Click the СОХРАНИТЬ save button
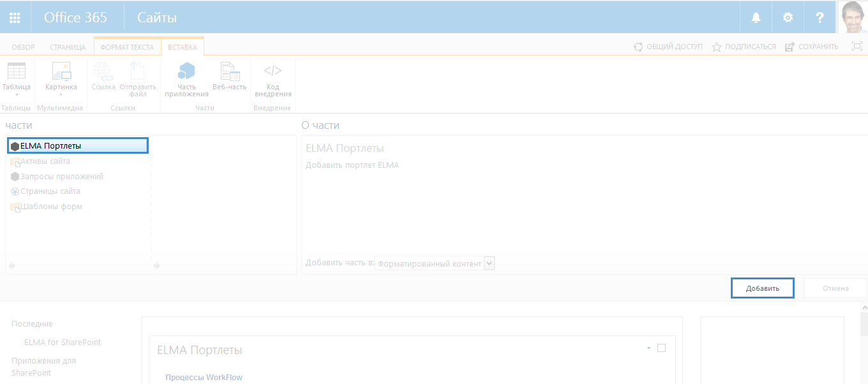Screen dimensions: 868x384 [x=812, y=47]
